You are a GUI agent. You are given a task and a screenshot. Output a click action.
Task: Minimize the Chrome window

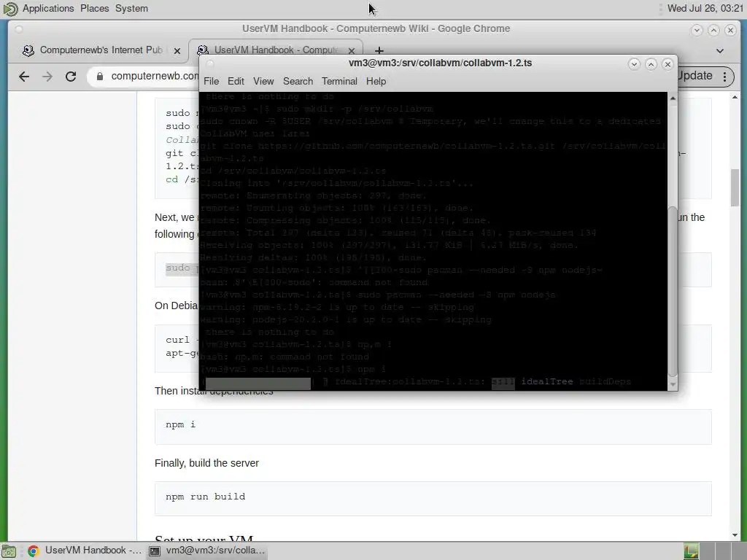(697, 30)
